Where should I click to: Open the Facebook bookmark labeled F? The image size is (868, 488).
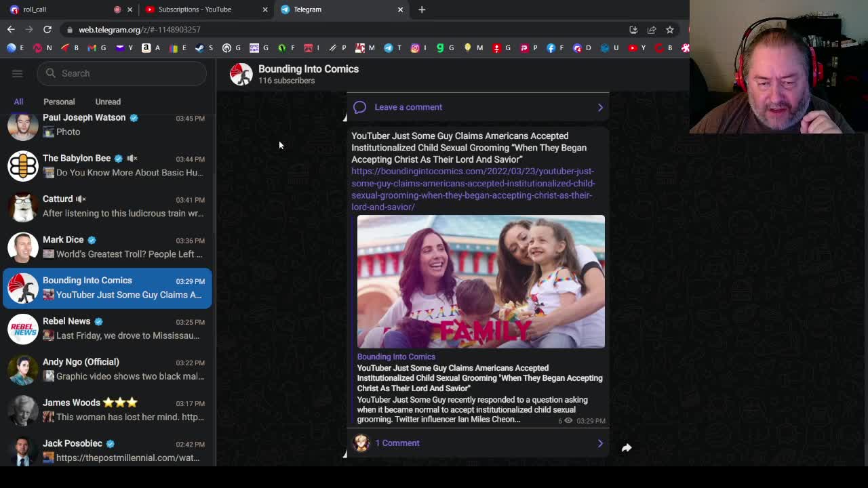point(555,47)
